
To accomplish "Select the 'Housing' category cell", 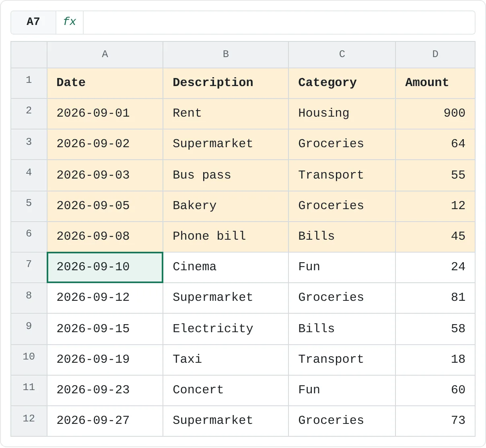I will [x=342, y=114].
